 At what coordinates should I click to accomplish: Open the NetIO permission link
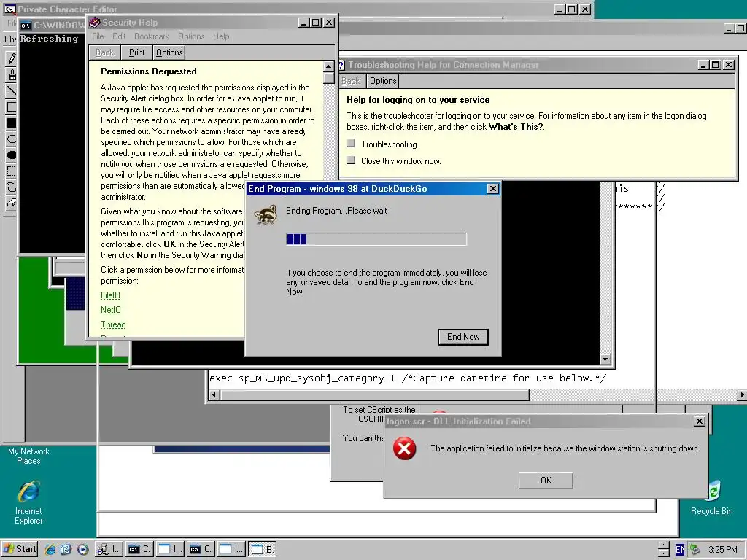coord(111,310)
